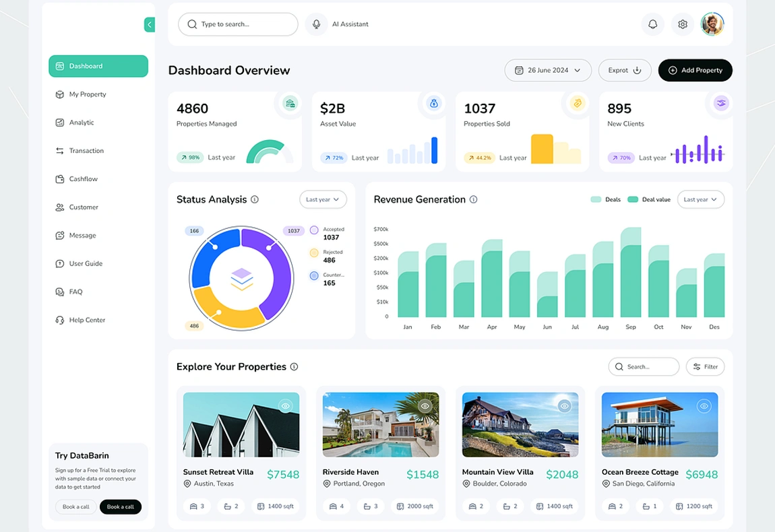Expand Revenue Generation Last year dropdown
Image resolution: width=775 pixels, height=532 pixels.
pos(700,199)
